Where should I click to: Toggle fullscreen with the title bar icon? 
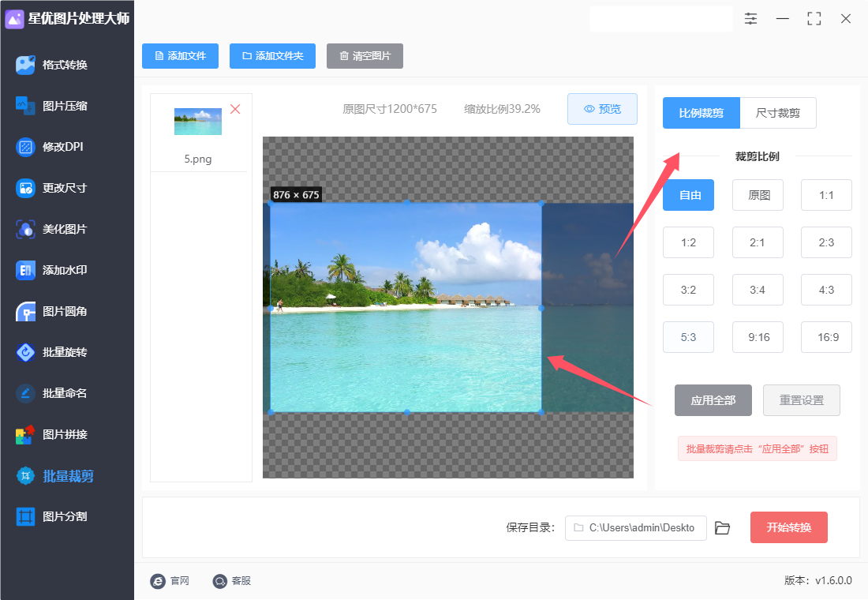pyautogui.click(x=814, y=18)
